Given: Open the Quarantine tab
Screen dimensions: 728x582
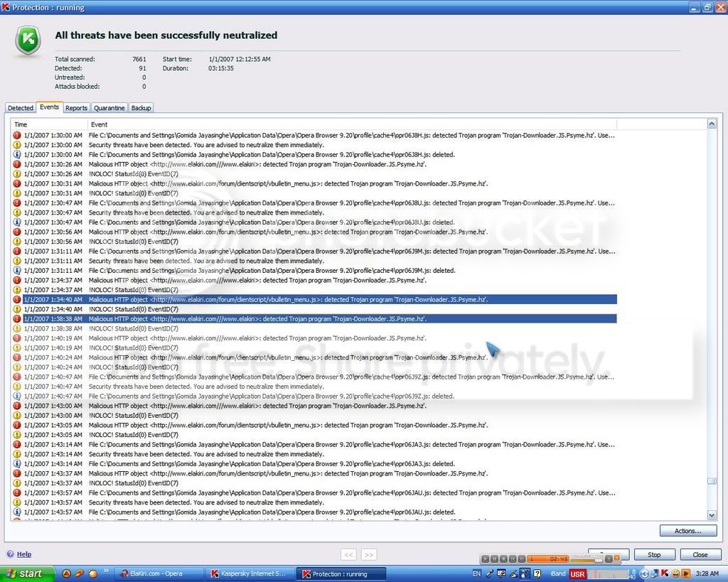Looking at the screenshot, I should (109, 108).
